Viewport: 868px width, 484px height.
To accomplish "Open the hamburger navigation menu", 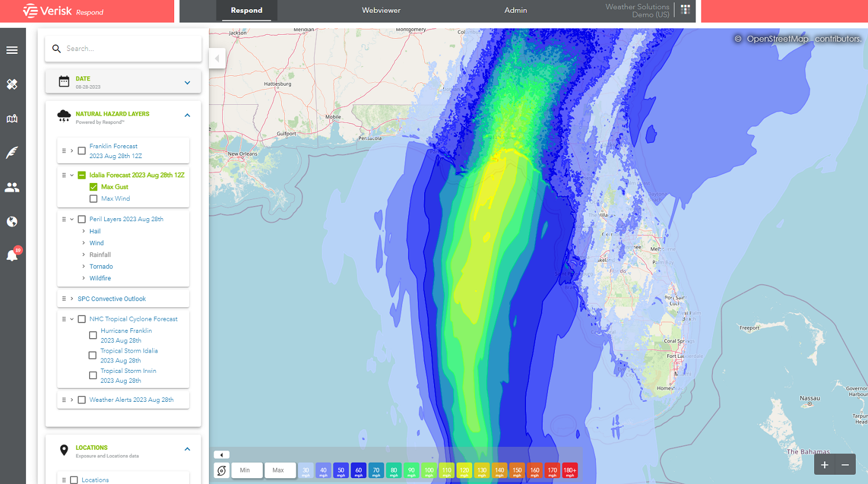I will click(13, 50).
